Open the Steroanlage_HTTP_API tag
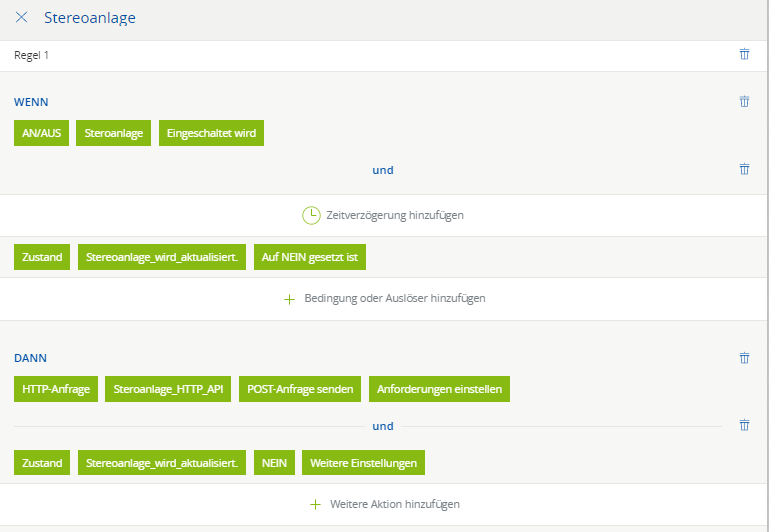 coord(167,389)
